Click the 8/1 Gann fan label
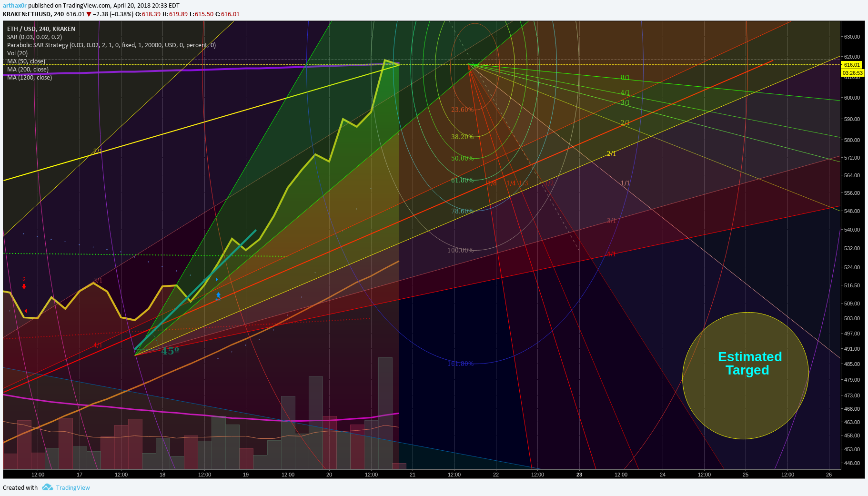 [625, 77]
